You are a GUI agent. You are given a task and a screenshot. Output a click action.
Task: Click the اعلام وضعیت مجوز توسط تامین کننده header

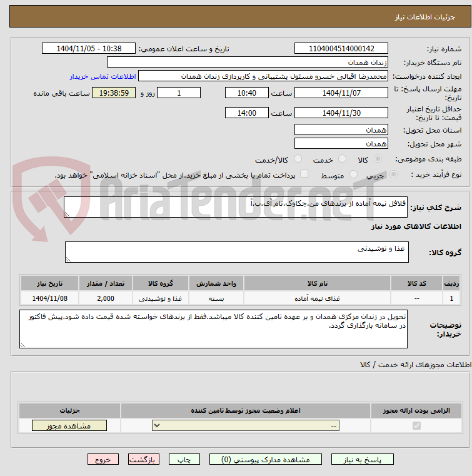click(246, 410)
